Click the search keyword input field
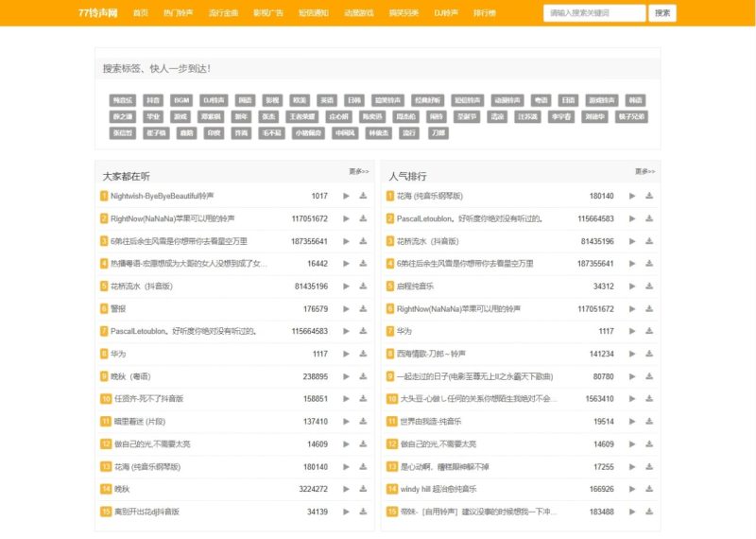756x539 pixels. coord(593,13)
